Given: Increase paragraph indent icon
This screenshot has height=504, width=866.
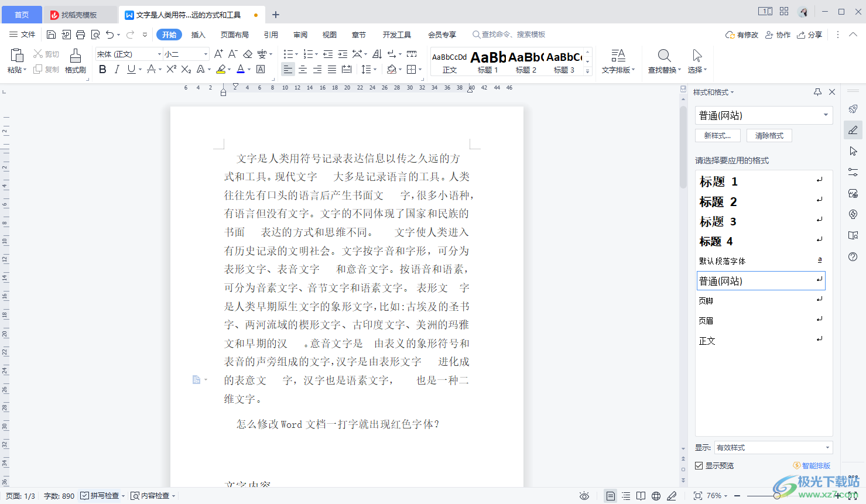Looking at the screenshot, I should click(x=343, y=54).
